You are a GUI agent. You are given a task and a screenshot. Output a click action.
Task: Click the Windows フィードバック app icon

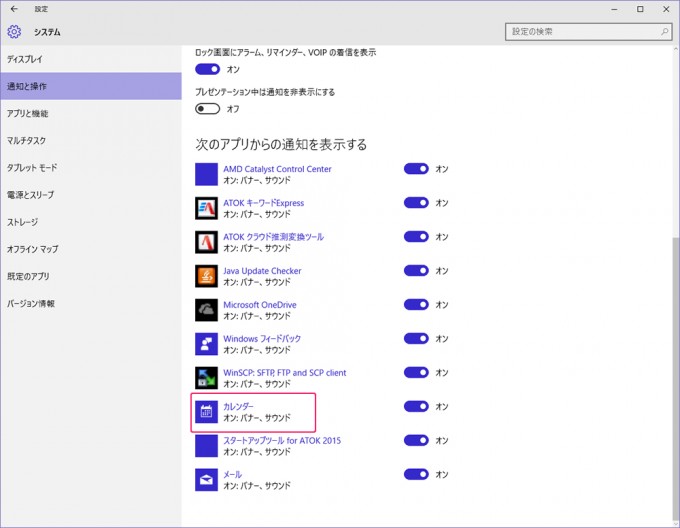pyautogui.click(x=206, y=344)
